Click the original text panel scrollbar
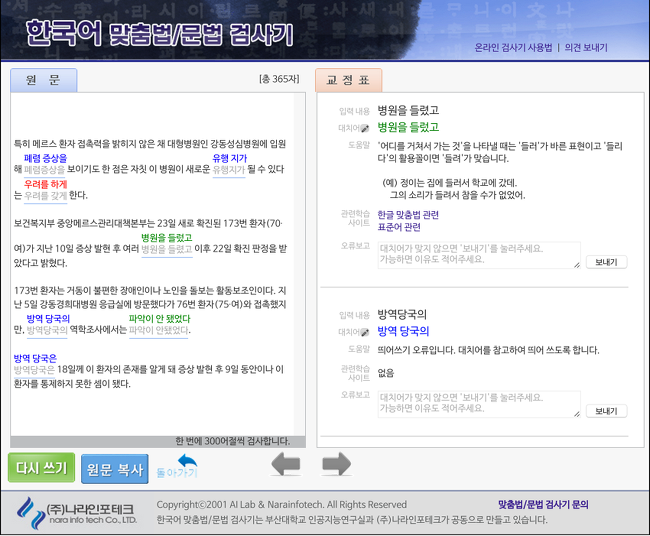 point(299,264)
